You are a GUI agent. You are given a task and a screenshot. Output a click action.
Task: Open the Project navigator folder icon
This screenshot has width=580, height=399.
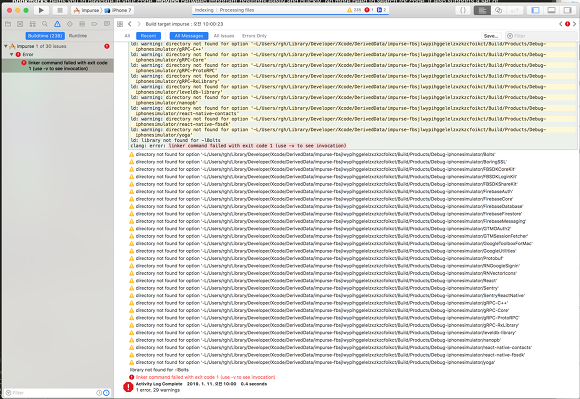click(8, 24)
